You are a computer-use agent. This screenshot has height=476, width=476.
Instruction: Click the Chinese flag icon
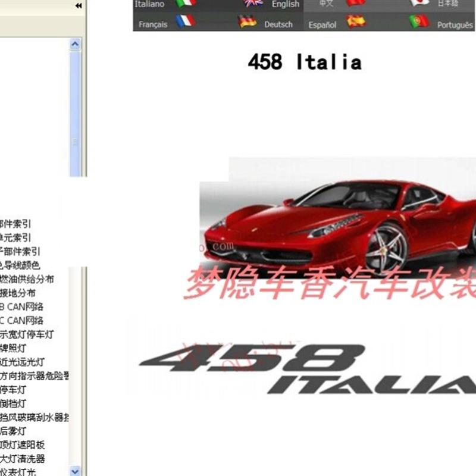coord(356,3)
